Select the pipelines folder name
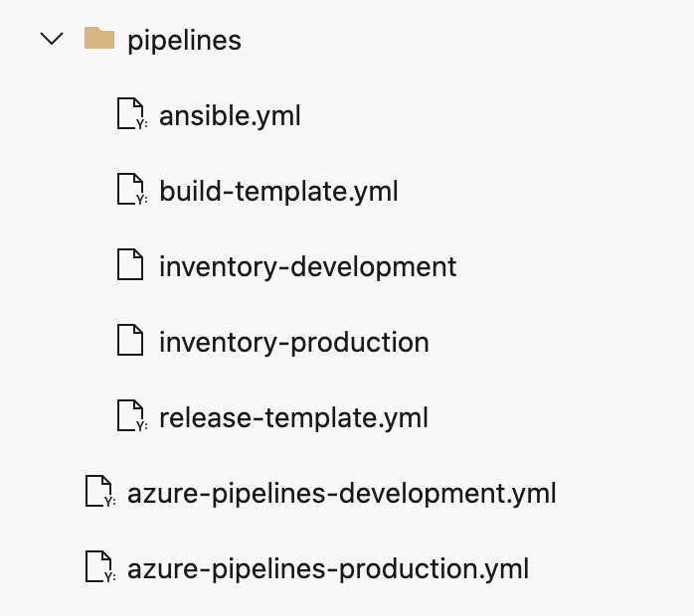 (x=185, y=41)
